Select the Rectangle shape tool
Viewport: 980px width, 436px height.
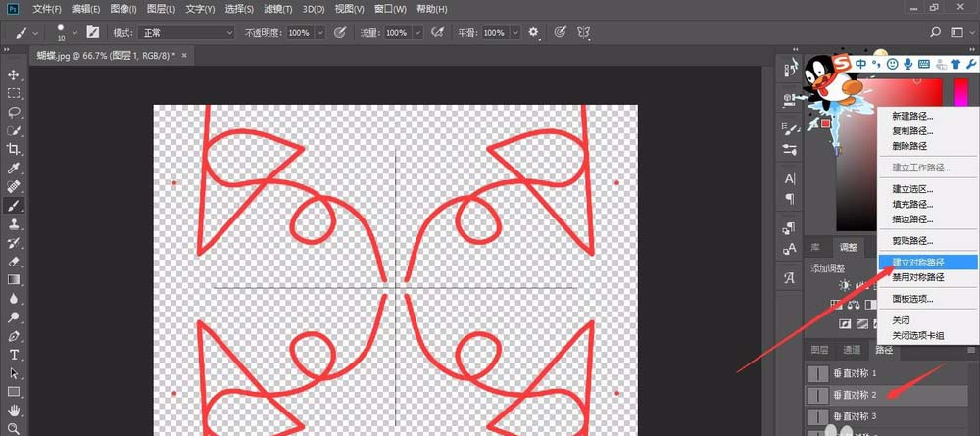coord(13,392)
